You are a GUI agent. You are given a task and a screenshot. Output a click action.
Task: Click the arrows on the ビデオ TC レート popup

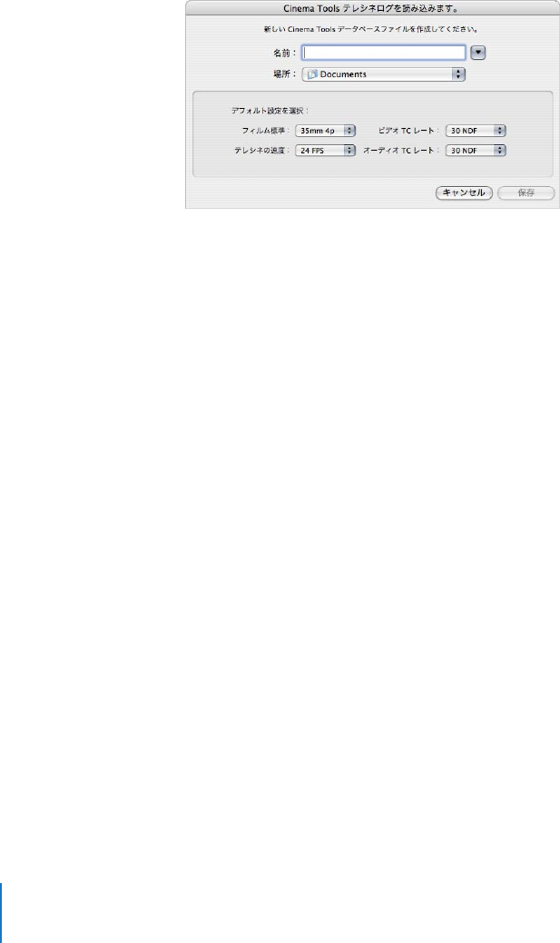tap(500, 131)
